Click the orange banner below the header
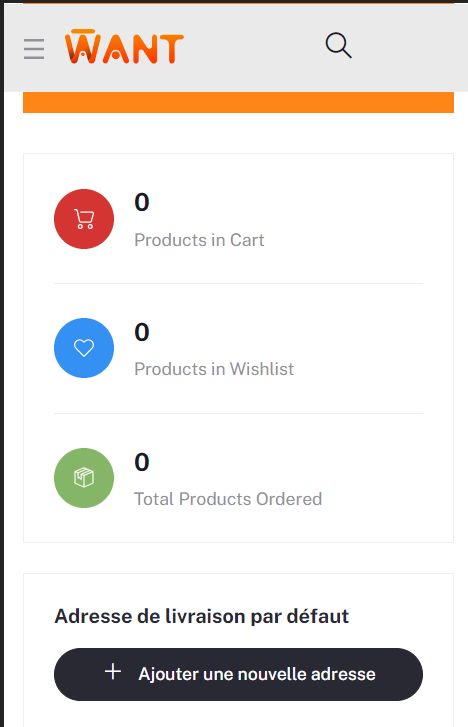This screenshot has height=727, width=468. (238, 102)
